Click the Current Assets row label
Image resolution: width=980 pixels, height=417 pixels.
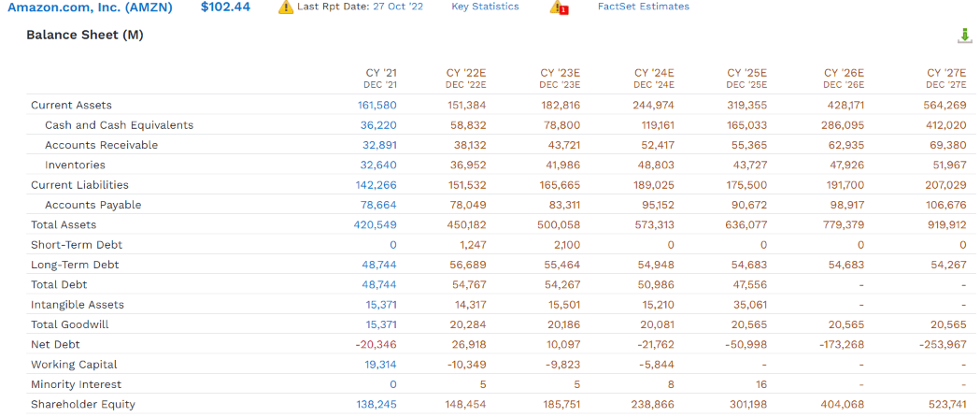point(71,106)
